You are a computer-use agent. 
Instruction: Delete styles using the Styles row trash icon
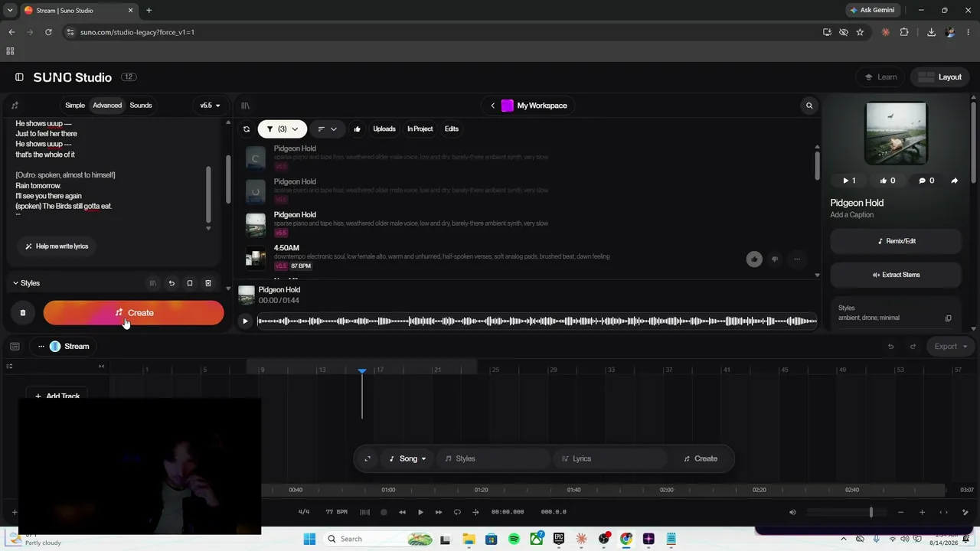[x=208, y=283]
